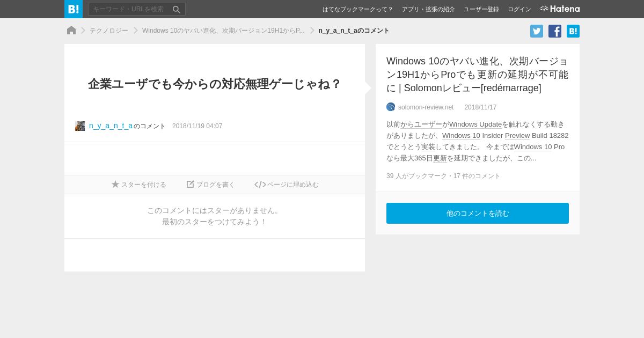Open the Windows 10 article title link

pyautogui.click(x=477, y=75)
